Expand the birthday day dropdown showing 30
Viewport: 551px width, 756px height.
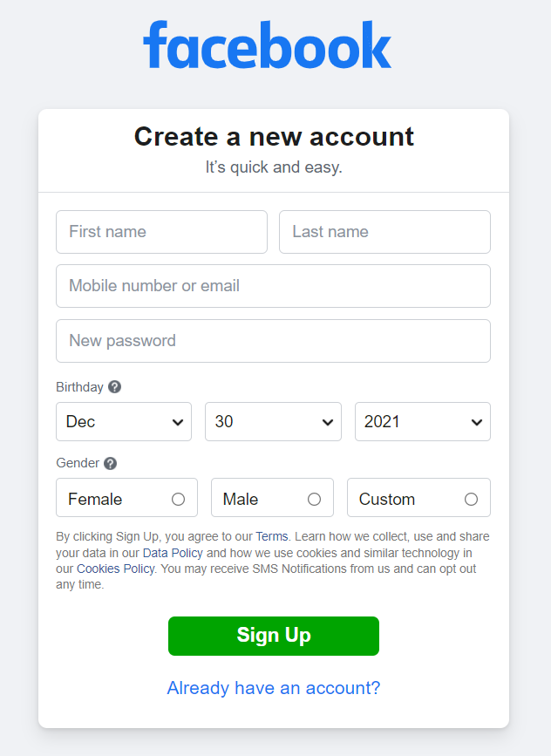pyautogui.click(x=273, y=422)
